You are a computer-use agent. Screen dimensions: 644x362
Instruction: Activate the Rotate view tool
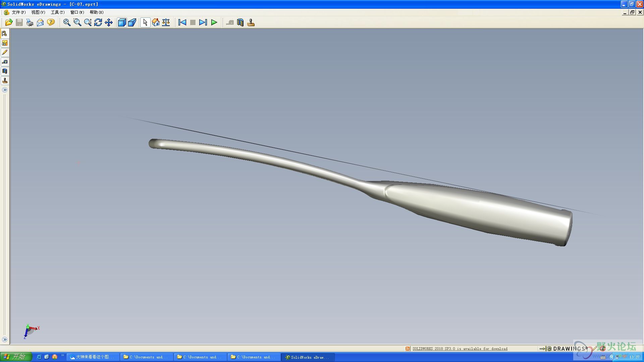(98, 22)
